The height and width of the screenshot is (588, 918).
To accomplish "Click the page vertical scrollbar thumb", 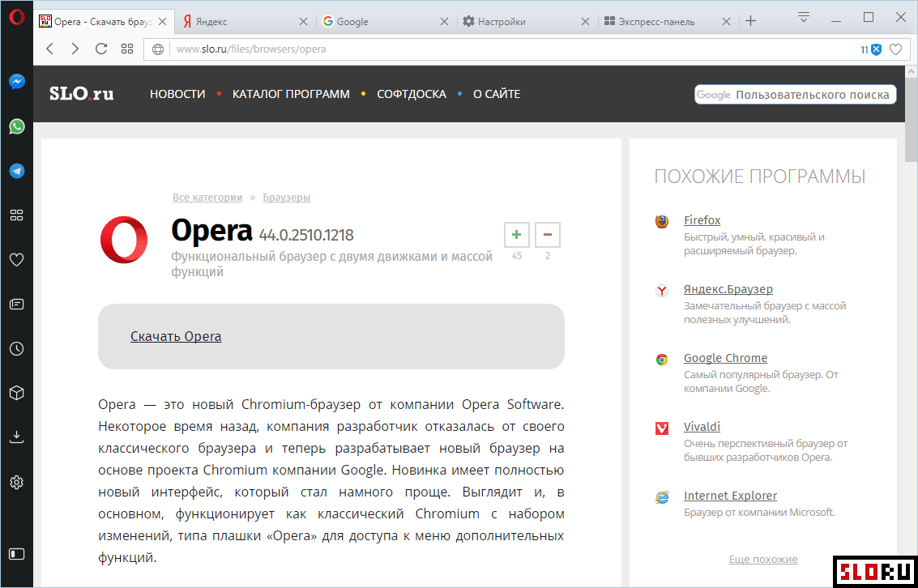I will click(912, 120).
